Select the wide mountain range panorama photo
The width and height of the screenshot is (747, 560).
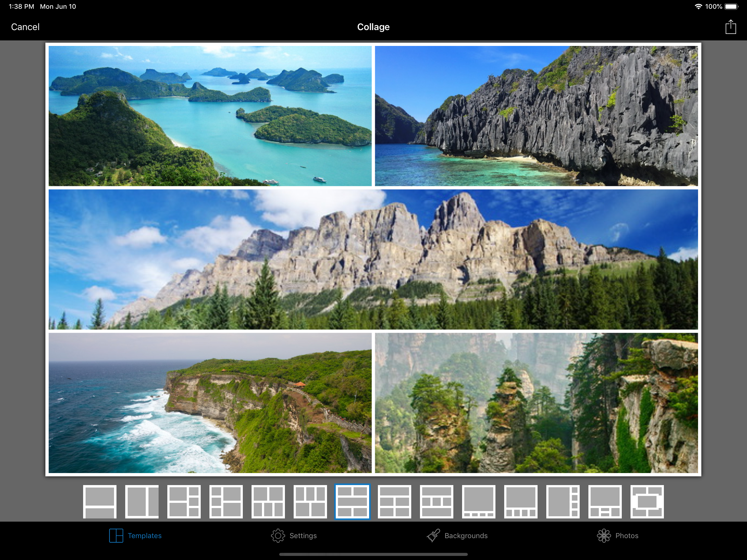click(x=373, y=259)
